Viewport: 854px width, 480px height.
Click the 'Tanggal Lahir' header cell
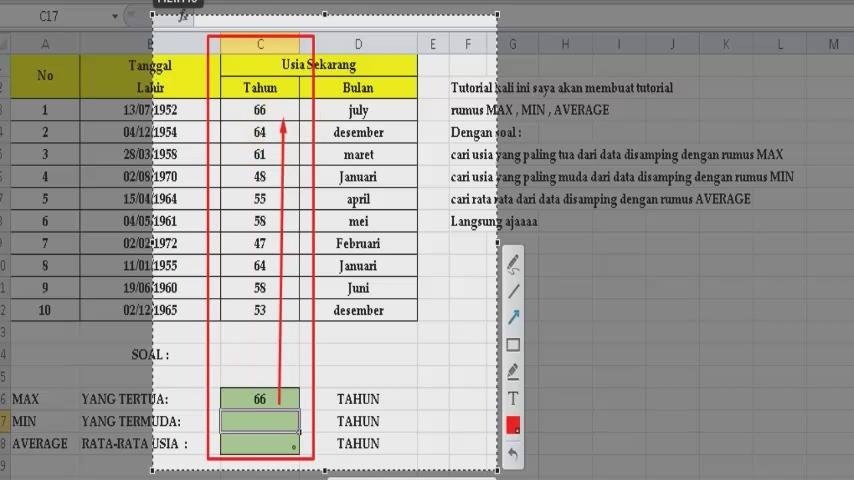150,76
